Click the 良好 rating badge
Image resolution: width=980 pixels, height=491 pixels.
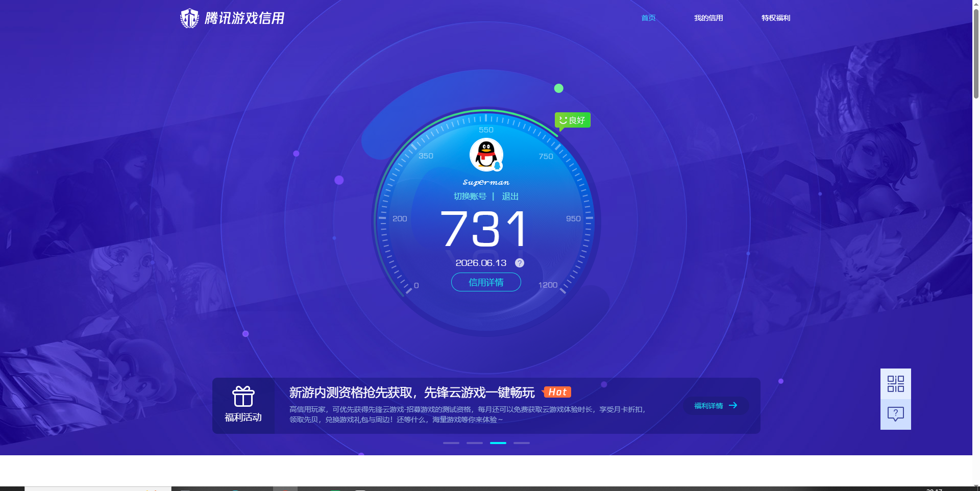[x=573, y=120]
